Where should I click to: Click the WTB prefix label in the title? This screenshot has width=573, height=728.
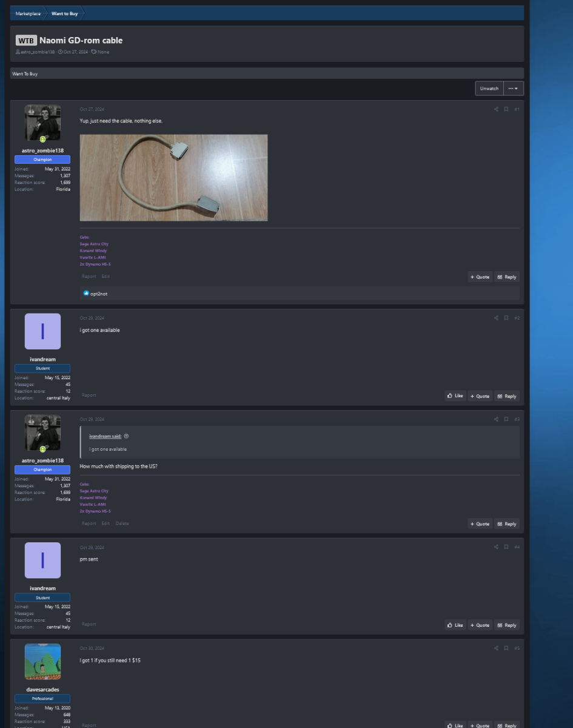pyautogui.click(x=26, y=41)
